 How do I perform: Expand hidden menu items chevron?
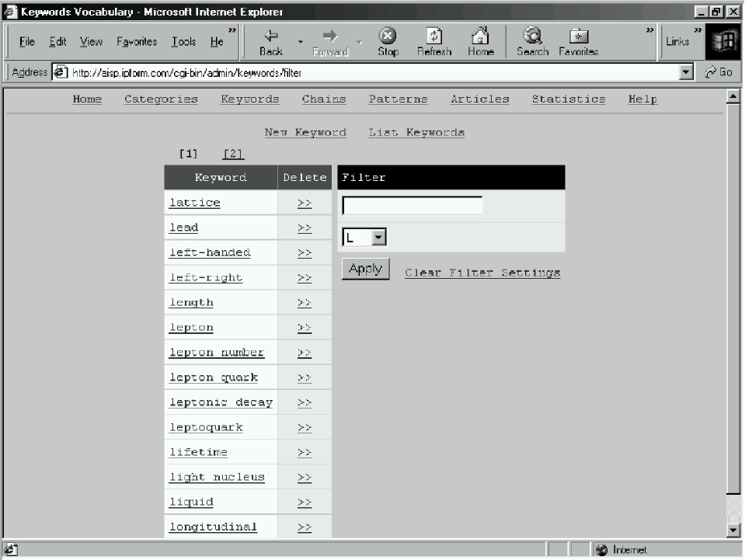point(232,30)
